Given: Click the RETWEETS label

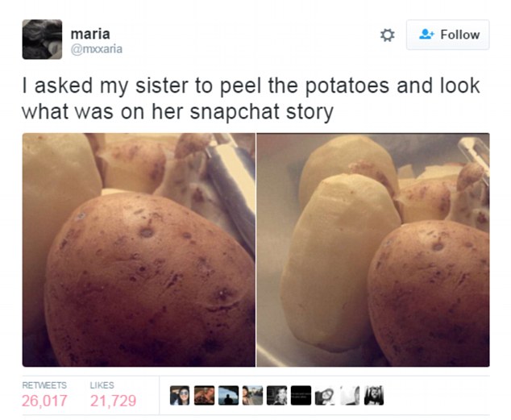Looking at the screenshot, I should (44, 385).
